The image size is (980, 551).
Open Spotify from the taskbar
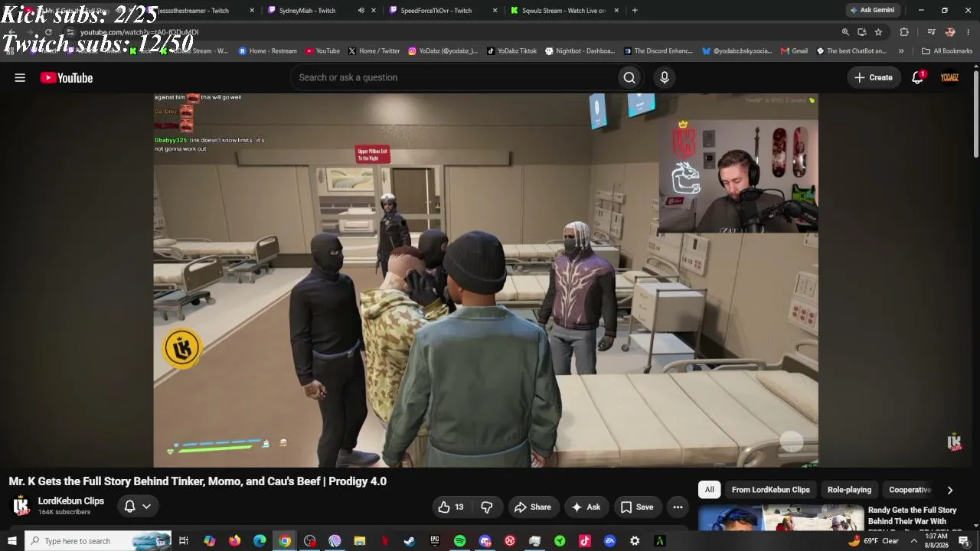459,541
